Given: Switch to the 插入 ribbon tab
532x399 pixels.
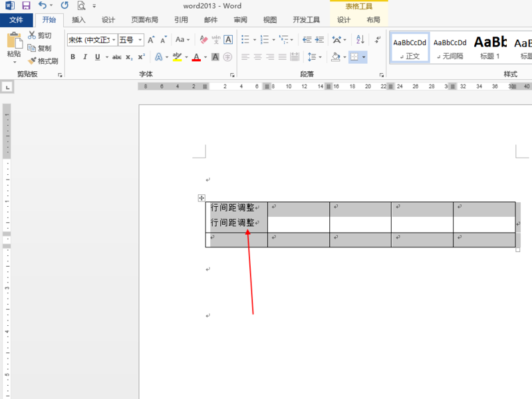Looking at the screenshot, I should coord(78,20).
